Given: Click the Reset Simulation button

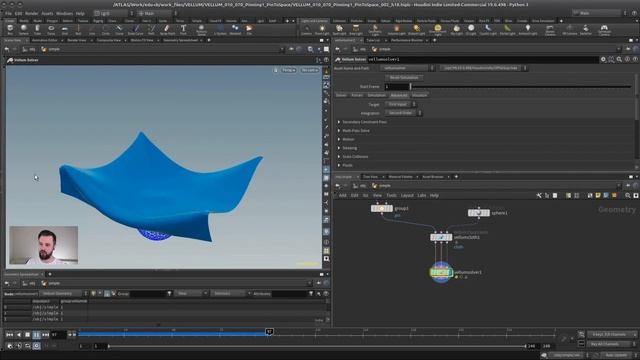Looking at the screenshot, I should [x=404, y=78].
